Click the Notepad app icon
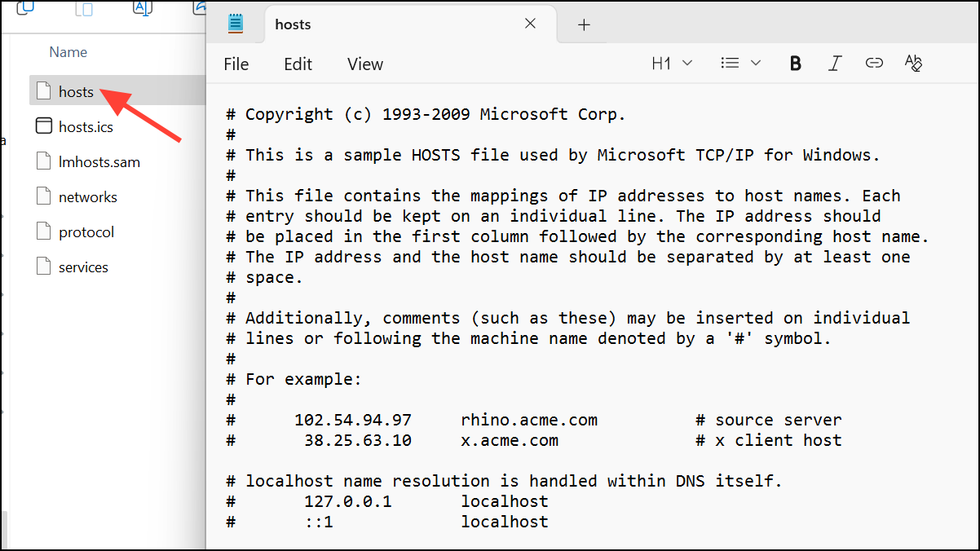 coord(236,24)
